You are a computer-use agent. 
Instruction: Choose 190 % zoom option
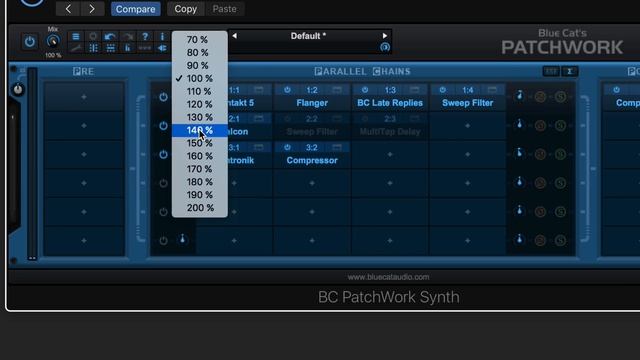tap(200, 195)
